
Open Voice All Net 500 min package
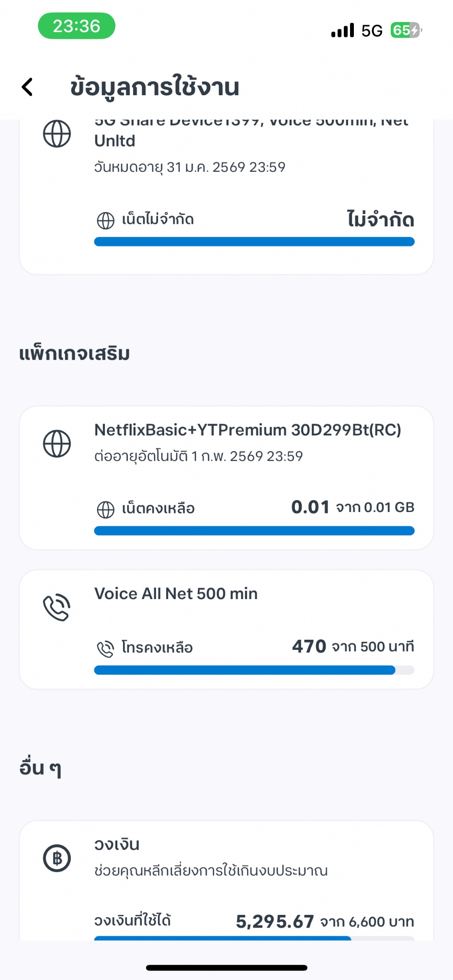click(176, 594)
